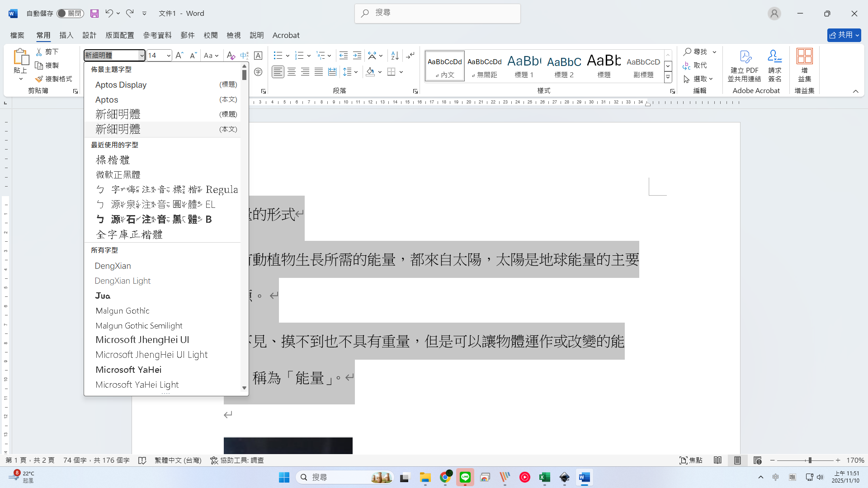The image size is (868, 488).
Task: Click the zoom slider in status bar
Action: pyautogui.click(x=810, y=460)
